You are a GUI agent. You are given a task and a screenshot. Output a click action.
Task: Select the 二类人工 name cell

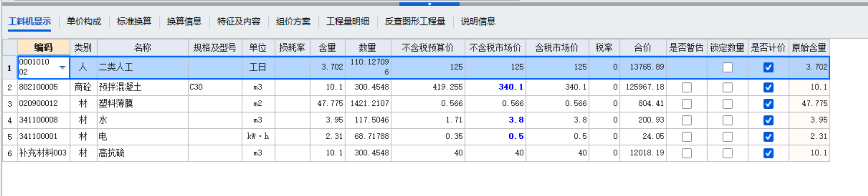(143, 68)
